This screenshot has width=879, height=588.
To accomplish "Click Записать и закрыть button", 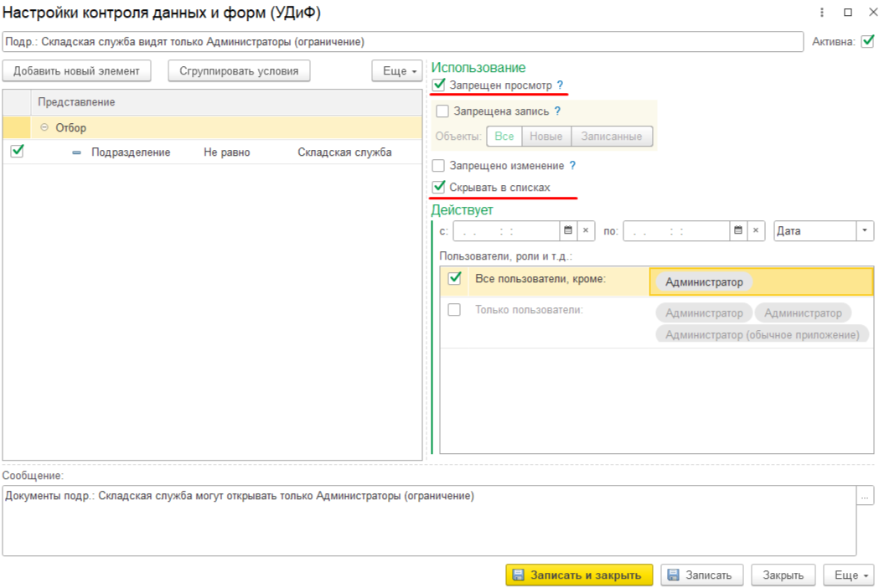I will (x=579, y=575).
